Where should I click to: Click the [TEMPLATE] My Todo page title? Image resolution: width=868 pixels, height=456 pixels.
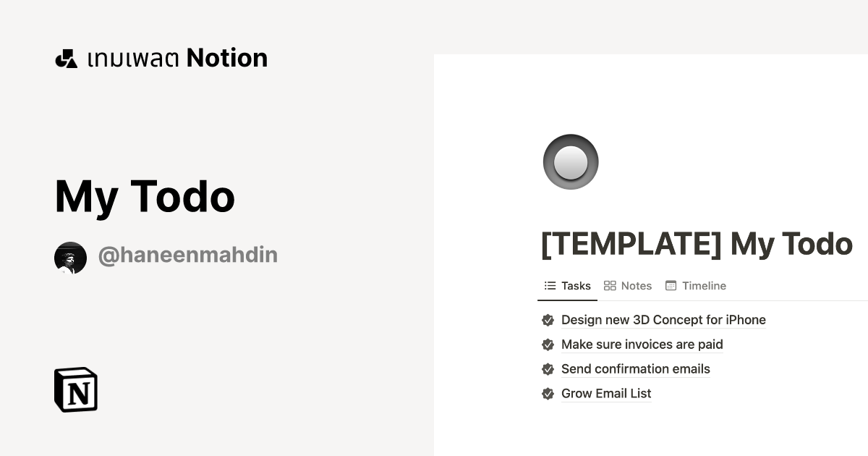697,244
